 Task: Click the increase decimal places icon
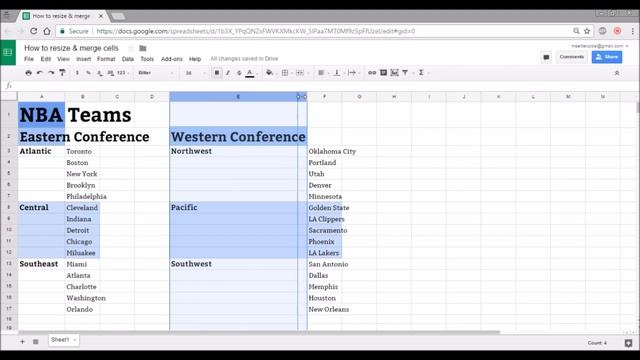(x=111, y=73)
